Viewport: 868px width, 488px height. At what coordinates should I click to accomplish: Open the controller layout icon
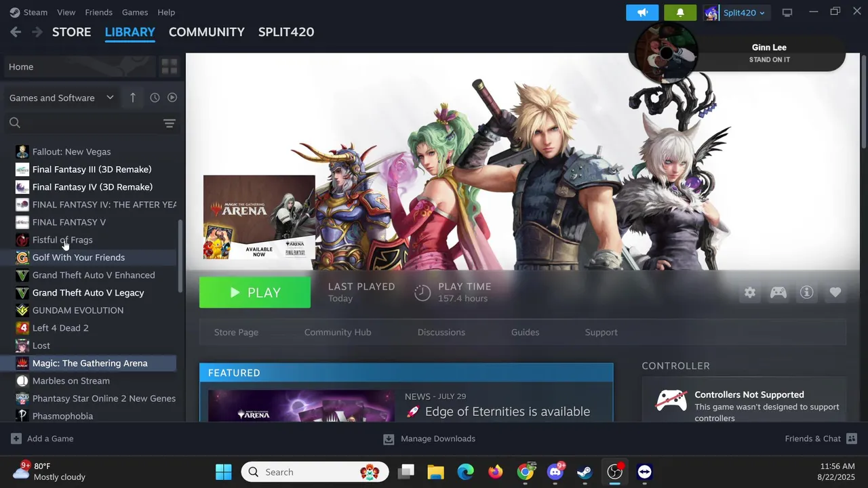tap(778, 292)
